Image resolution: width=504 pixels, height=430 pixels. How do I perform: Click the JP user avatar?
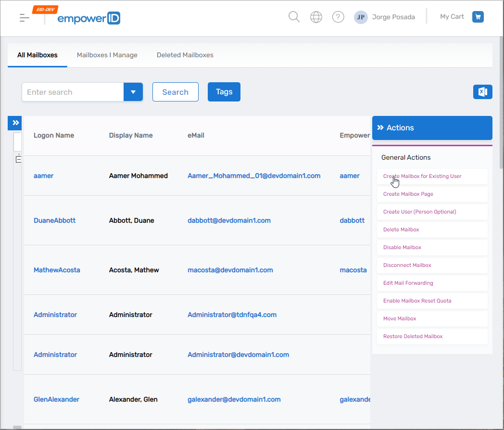pos(361,17)
